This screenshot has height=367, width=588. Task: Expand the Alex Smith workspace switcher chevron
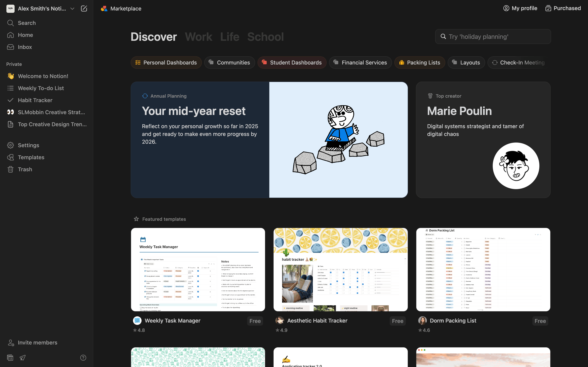coord(72,9)
